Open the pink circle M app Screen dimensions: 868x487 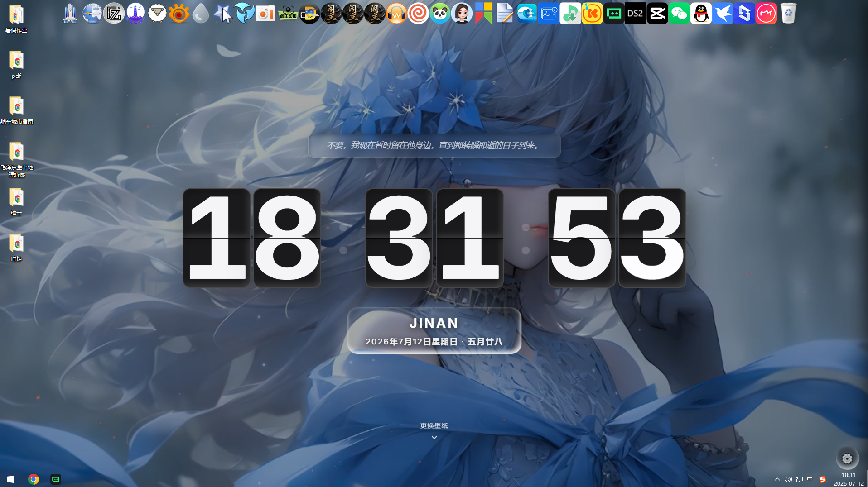[x=766, y=13]
